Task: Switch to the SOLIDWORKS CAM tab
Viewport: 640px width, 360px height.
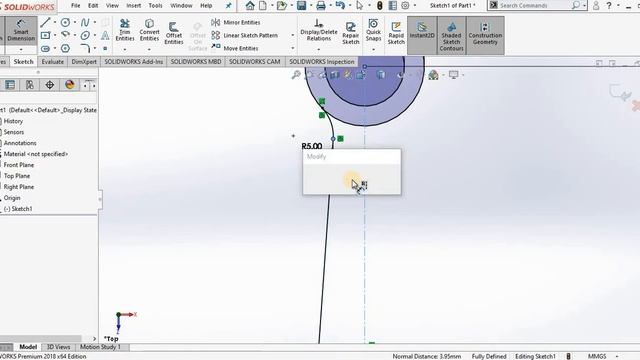Action: (x=254, y=62)
